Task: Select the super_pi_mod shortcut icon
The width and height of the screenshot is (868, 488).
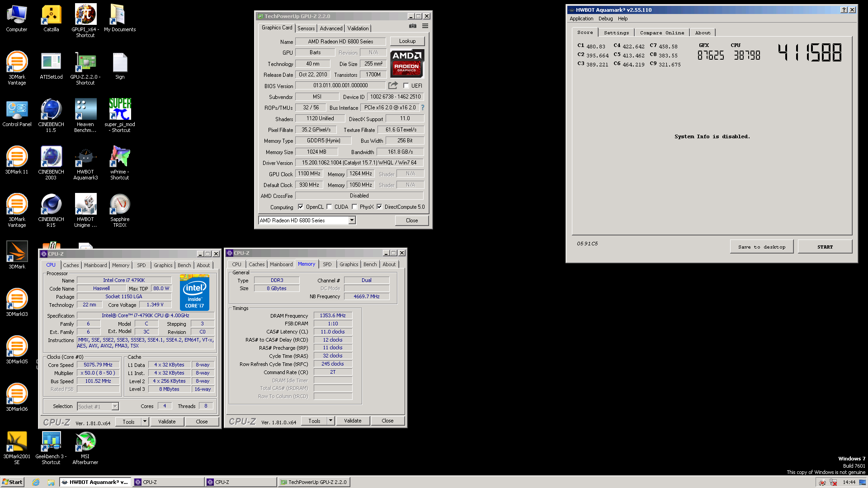Action: coord(120,116)
